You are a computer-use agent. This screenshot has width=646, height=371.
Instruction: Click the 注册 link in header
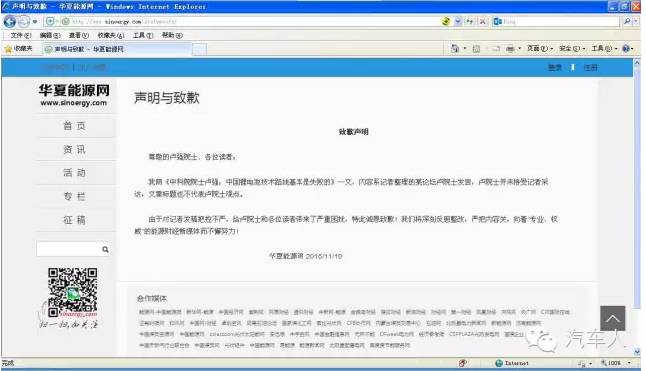[x=590, y=68]
